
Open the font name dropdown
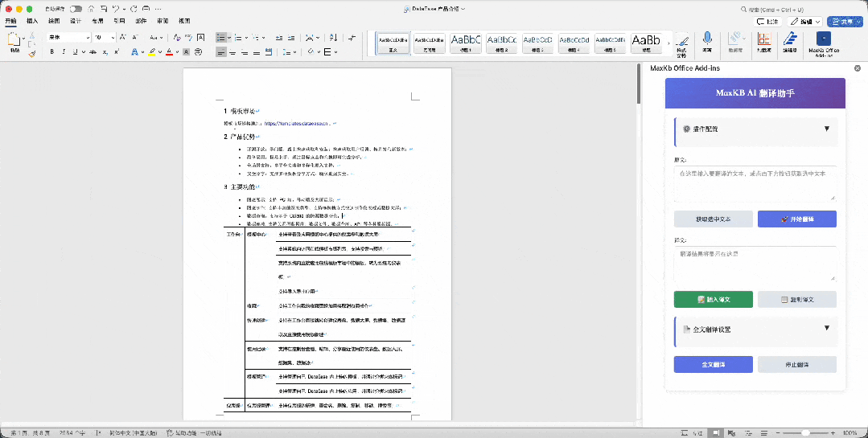[x=88, y=38]
